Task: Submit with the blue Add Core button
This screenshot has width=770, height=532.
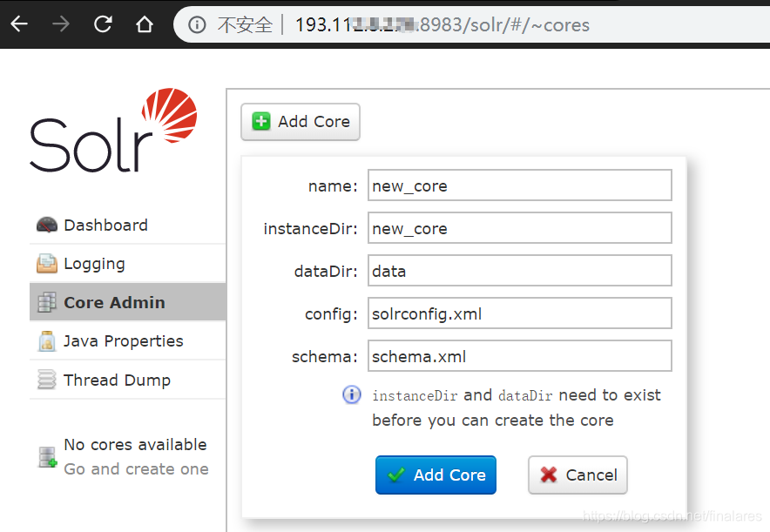Action: click(x=436, y=475)
